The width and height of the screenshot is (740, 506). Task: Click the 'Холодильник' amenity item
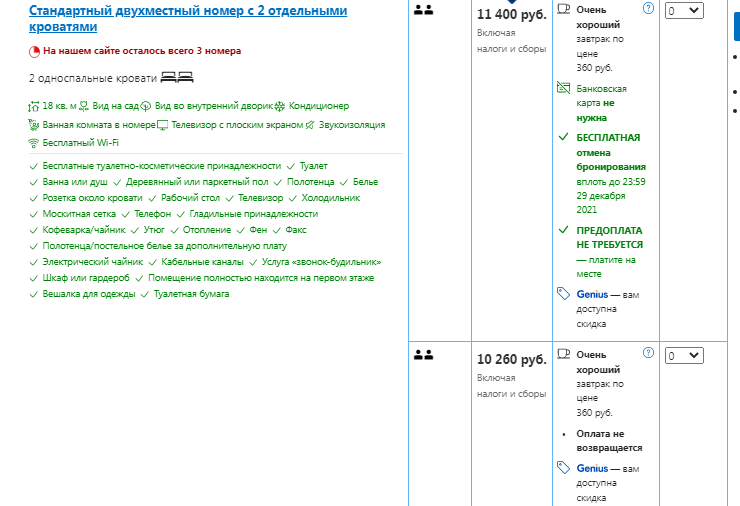pos(331,198)
